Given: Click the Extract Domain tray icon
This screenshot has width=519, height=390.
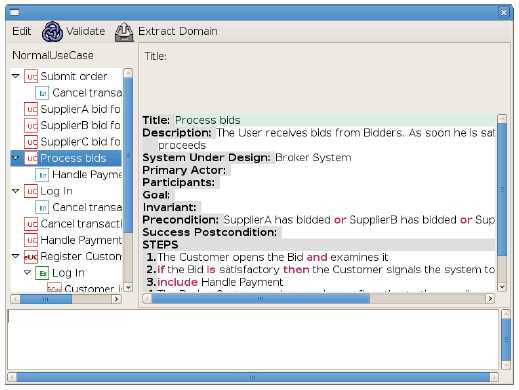Looking at the screenshot, I should coord(124,32).
